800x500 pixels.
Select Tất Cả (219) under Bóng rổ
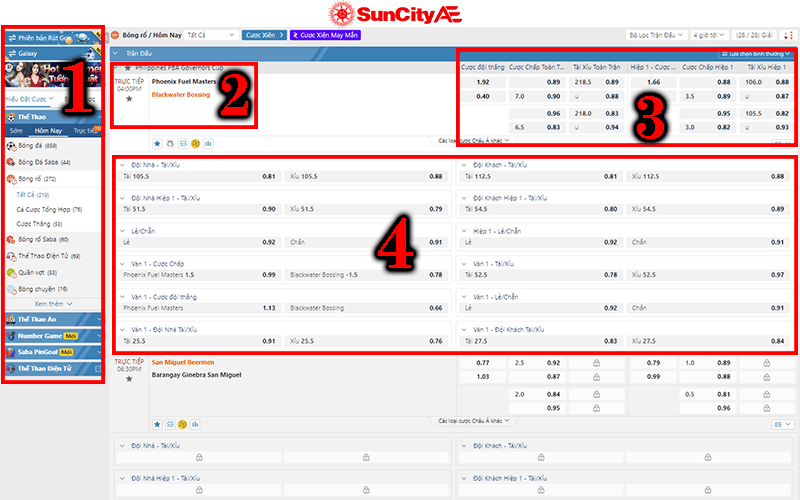pyautogui.click(x=33, y=195)
